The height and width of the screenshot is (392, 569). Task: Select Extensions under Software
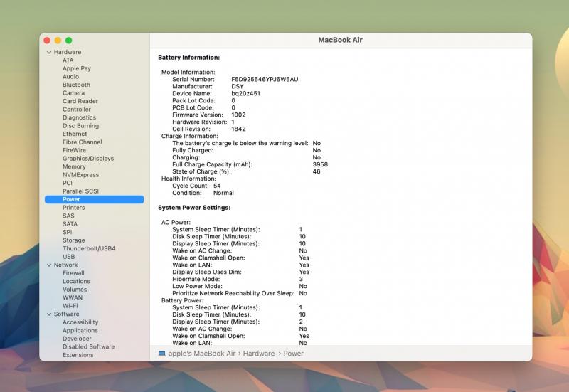point(78,355)
